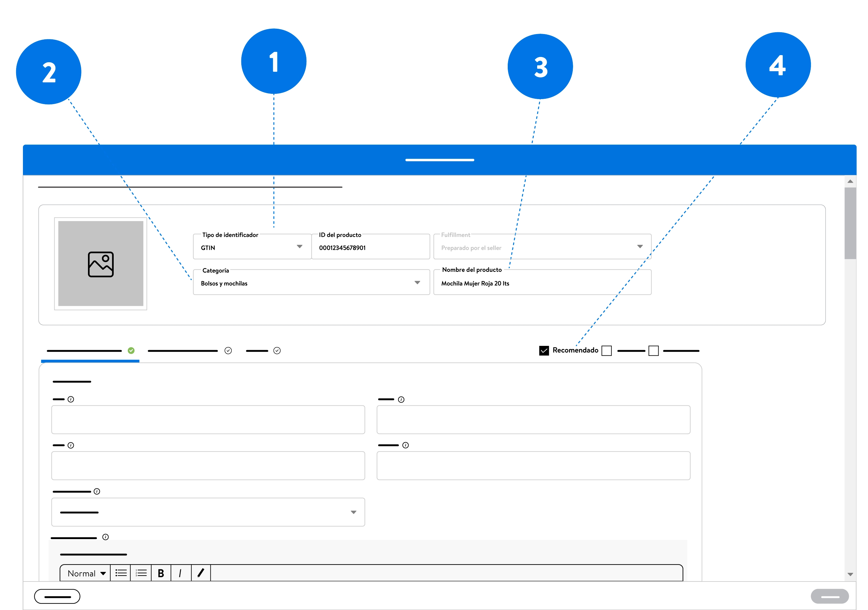Click the Nombre del producto input field
This screenshot has width=868, height=610.
pyautogui.click(x=542, y=282)
